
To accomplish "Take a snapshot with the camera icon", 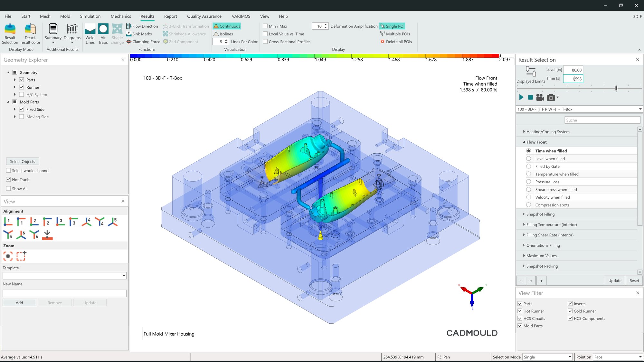I will click(x=551, y=97).
